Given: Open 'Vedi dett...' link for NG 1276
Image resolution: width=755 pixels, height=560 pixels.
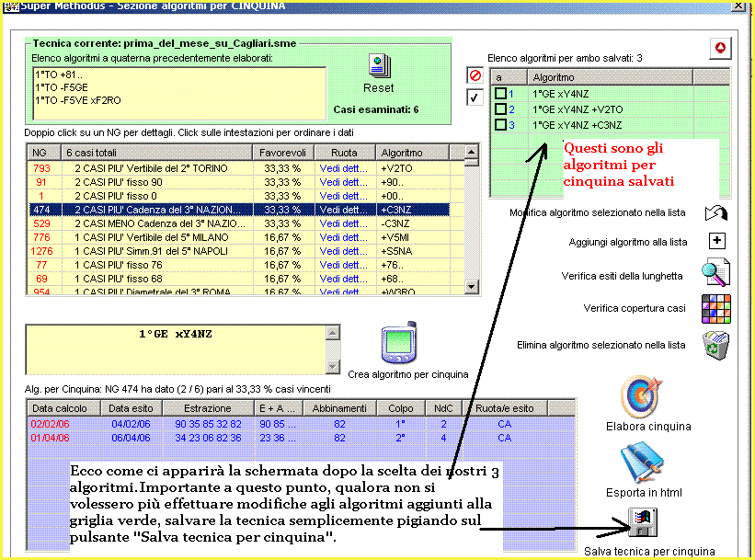Looking at the screenshot, I should pyautogui.click(x=343, y=251).
